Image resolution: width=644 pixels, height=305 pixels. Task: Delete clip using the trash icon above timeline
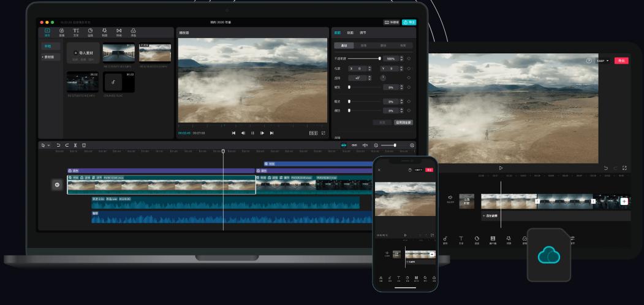coord(84,145)
